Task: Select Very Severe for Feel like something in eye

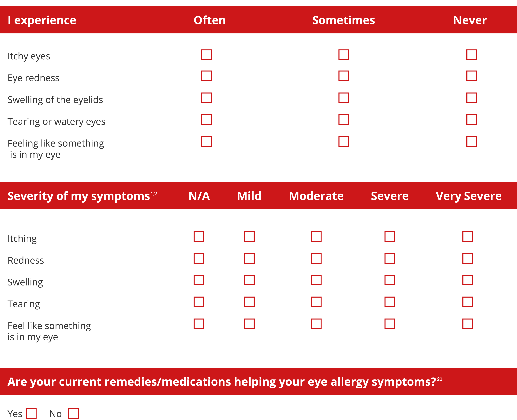Action: click(467, 324)
